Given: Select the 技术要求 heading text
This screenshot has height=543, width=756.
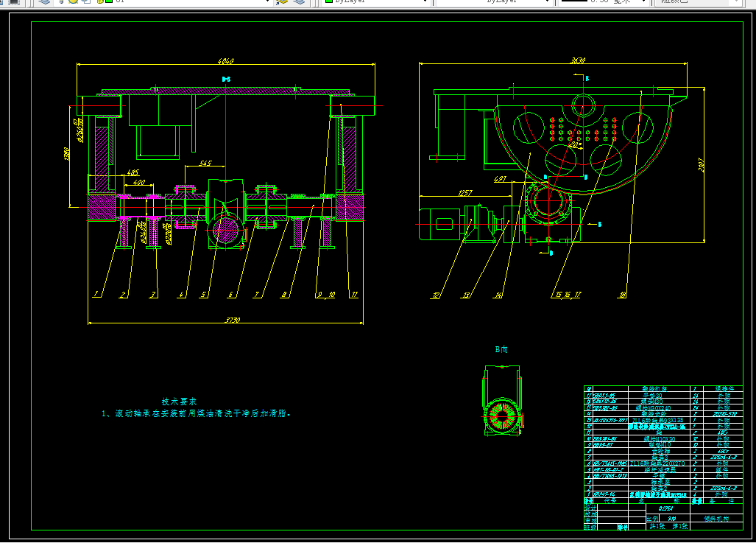Looking at the screenshot, I should [x=179, y=402].
